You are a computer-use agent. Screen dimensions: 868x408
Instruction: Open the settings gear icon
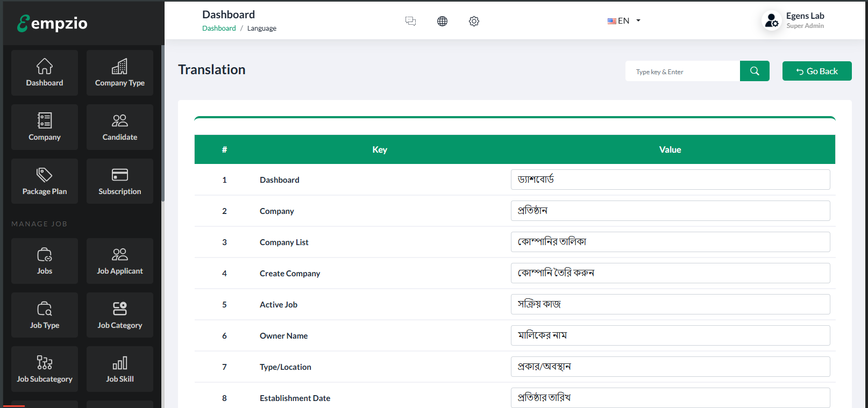pyautogui.click(x=474, y=21)
